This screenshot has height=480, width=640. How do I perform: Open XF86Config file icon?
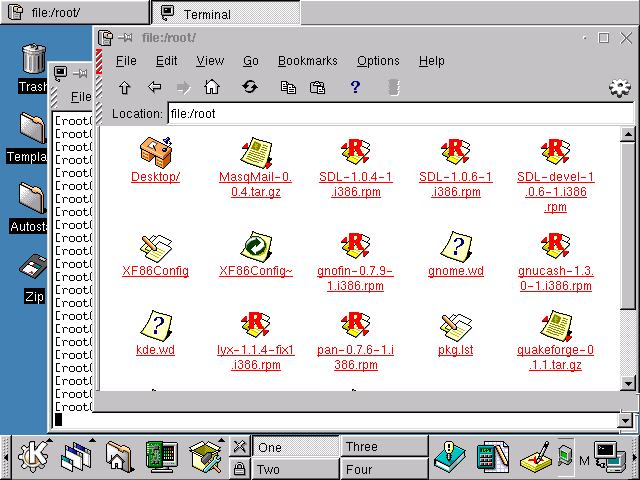click(156, 248)
